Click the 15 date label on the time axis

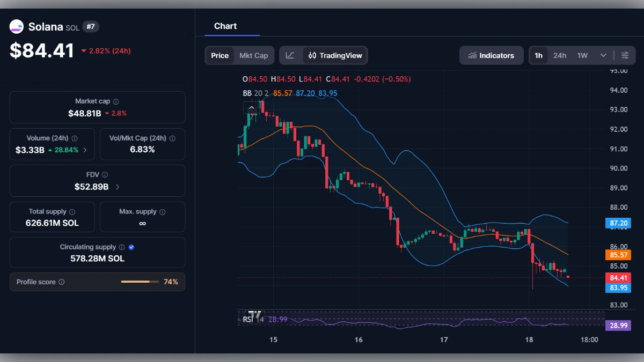273,339
